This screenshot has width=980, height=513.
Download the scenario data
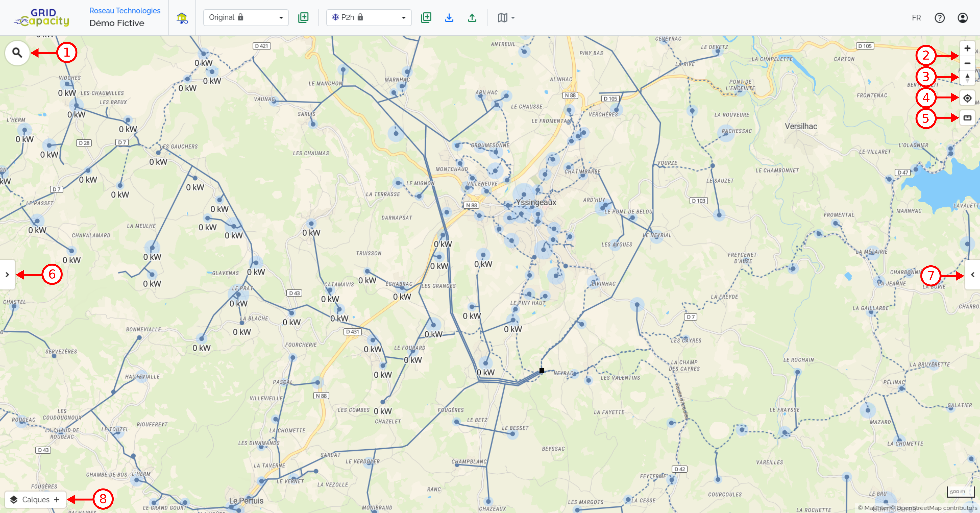click(x=449, y=17)
